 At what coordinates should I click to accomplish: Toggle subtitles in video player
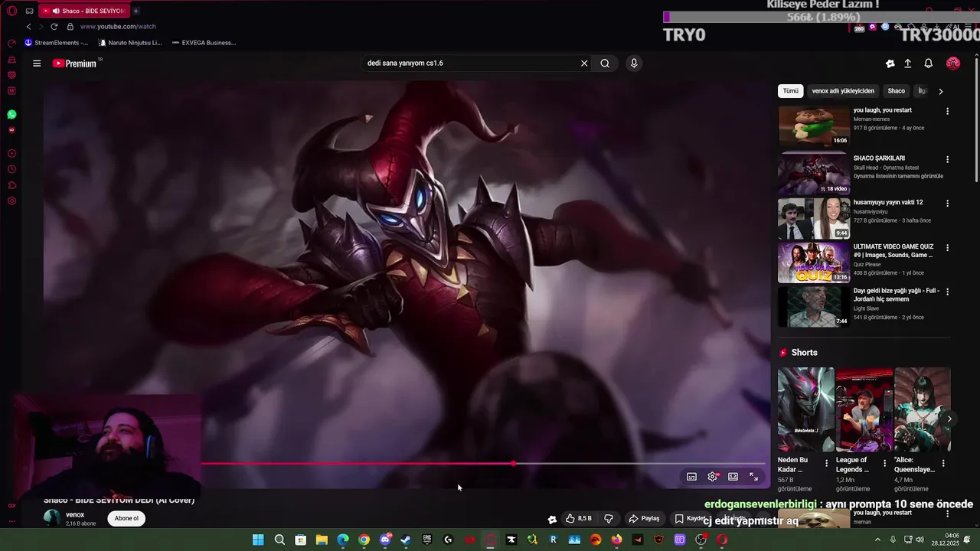coord(691,477)
